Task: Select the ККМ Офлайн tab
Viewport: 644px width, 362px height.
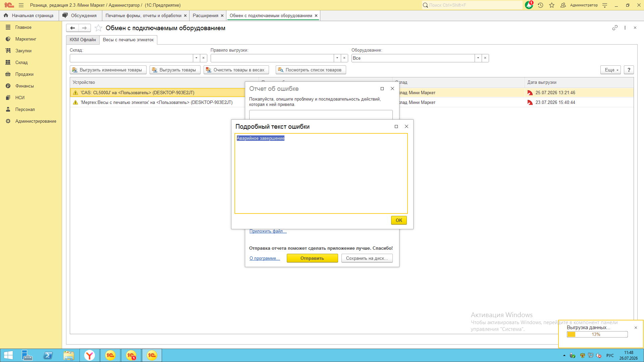Action: tap(83, 40)
